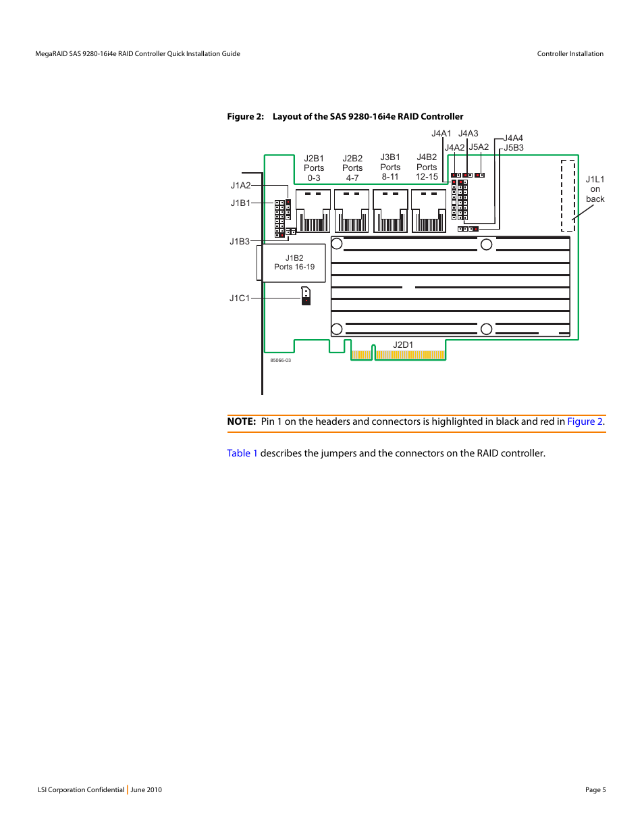
Task: Click the J4A4 label
Action: pos(514,138)
